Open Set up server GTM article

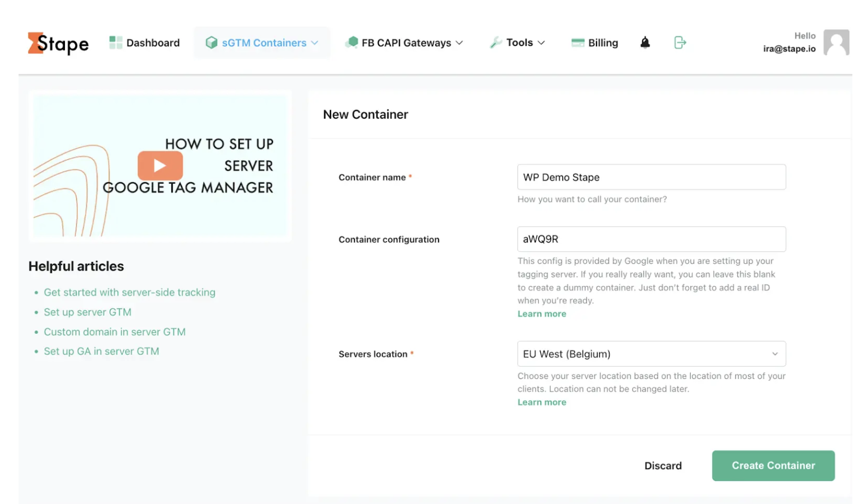[x=87, y=312]
